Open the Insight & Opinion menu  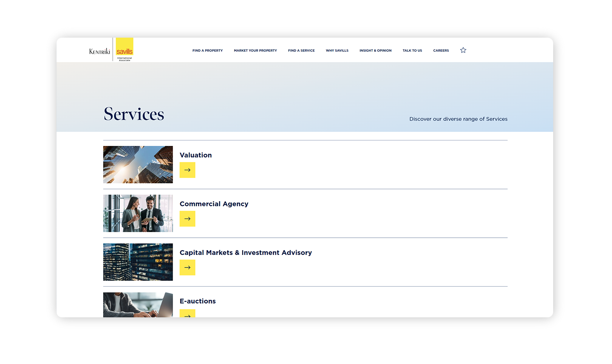click(x=375, y=50)
